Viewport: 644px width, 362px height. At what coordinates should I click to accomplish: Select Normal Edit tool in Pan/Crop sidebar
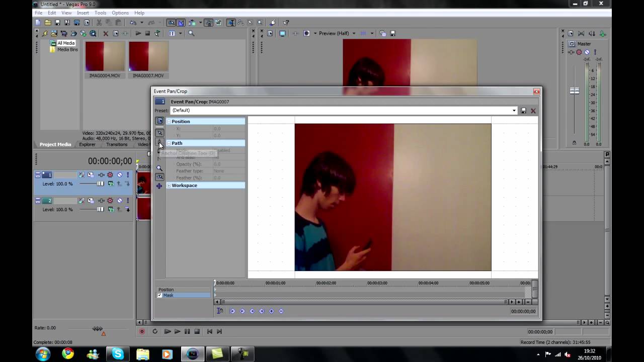pyautogui.click(x=159, y=133)
